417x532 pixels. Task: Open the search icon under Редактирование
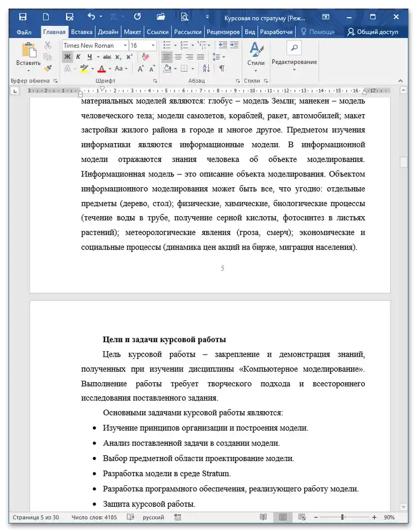pos(294,48)
